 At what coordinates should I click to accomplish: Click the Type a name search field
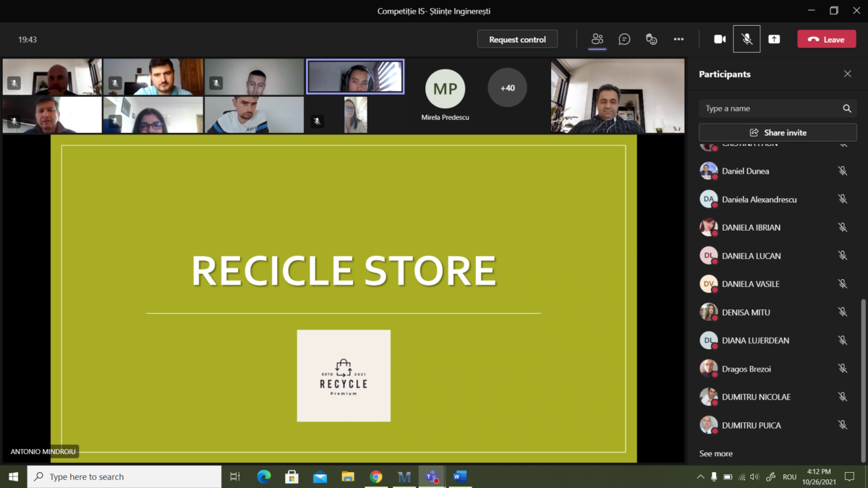click(770, 108)
